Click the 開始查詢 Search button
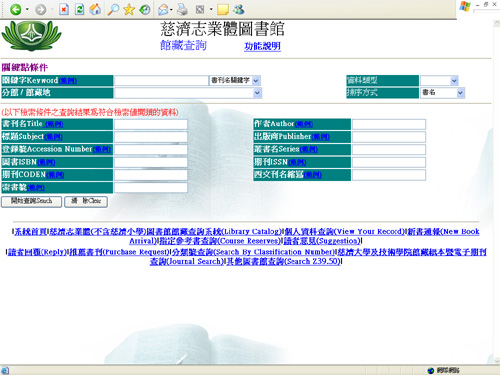The image size is (500, 375). tap(31, 201)
